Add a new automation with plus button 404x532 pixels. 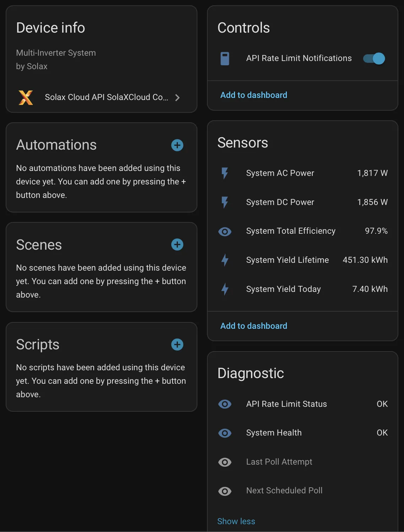(x=177, y=145)
